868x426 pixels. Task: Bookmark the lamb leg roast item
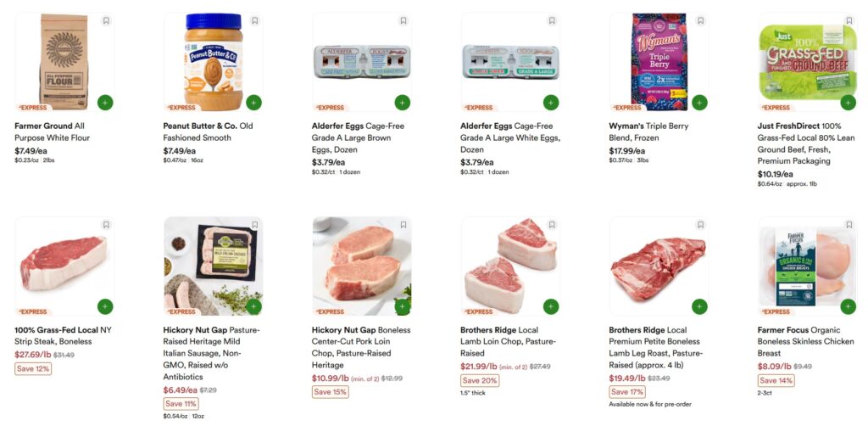pyautogui.click(x=700, y=225)
